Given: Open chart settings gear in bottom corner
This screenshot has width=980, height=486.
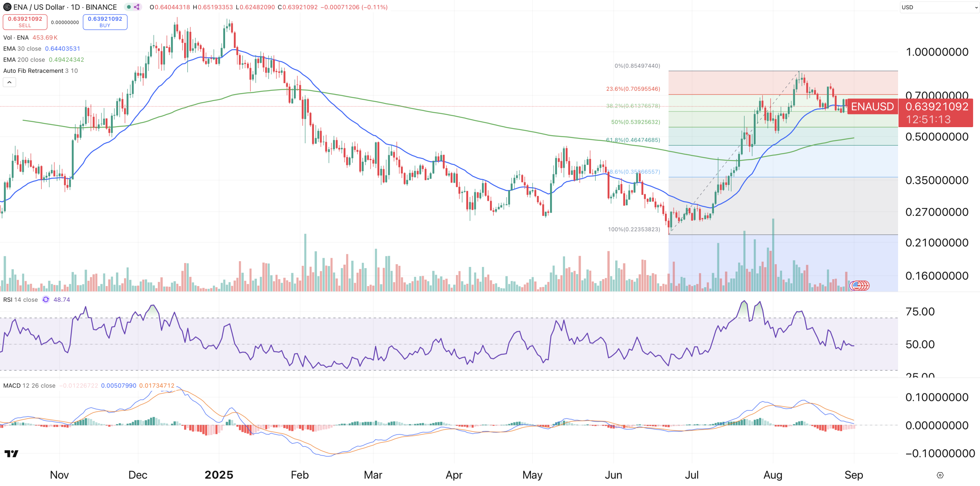Looking at the screenshot, I should click(940, 475).
